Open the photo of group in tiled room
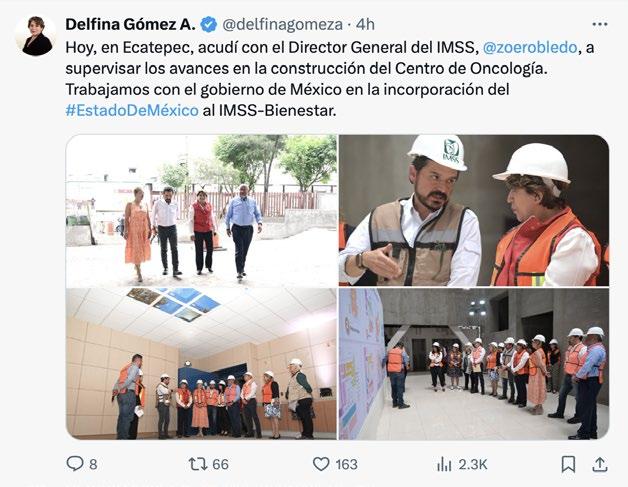 click(x=201, y=364)
